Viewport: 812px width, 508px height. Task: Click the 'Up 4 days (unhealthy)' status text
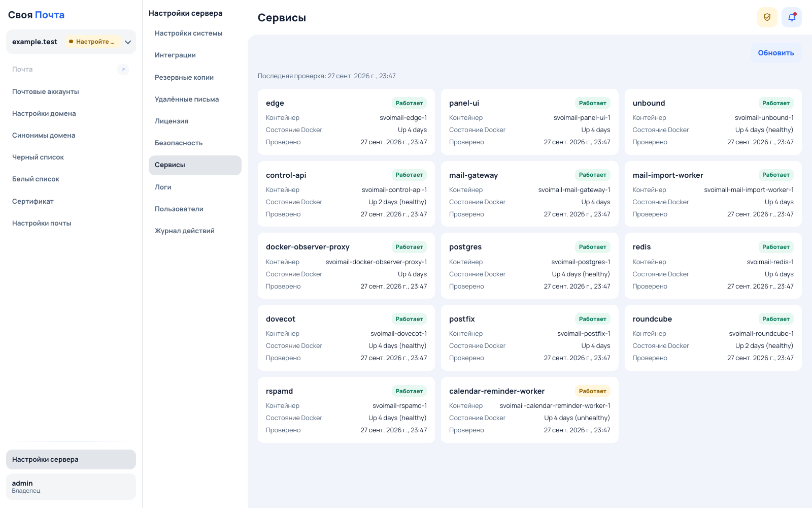[577, 418]
